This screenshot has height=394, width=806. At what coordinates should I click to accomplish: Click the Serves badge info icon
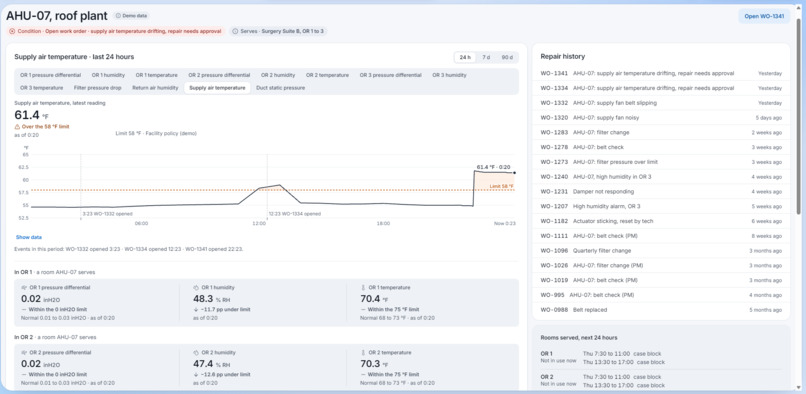pos(235,31)
